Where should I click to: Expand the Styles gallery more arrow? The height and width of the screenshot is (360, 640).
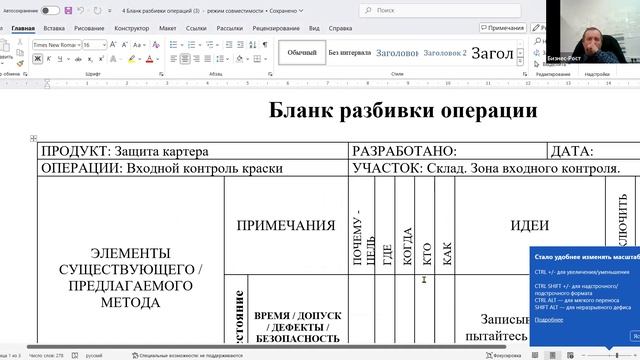pos(520,62)
